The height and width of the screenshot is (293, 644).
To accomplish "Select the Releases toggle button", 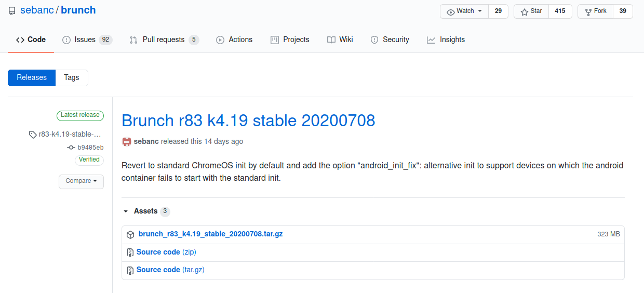I will [x=32, y=77].
